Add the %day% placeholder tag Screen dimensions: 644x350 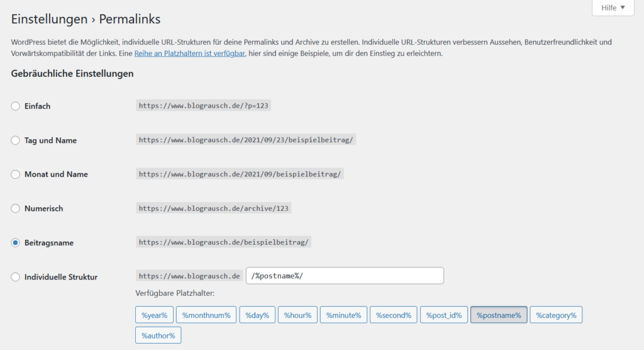pyautogui.click(x=257, y=315)
